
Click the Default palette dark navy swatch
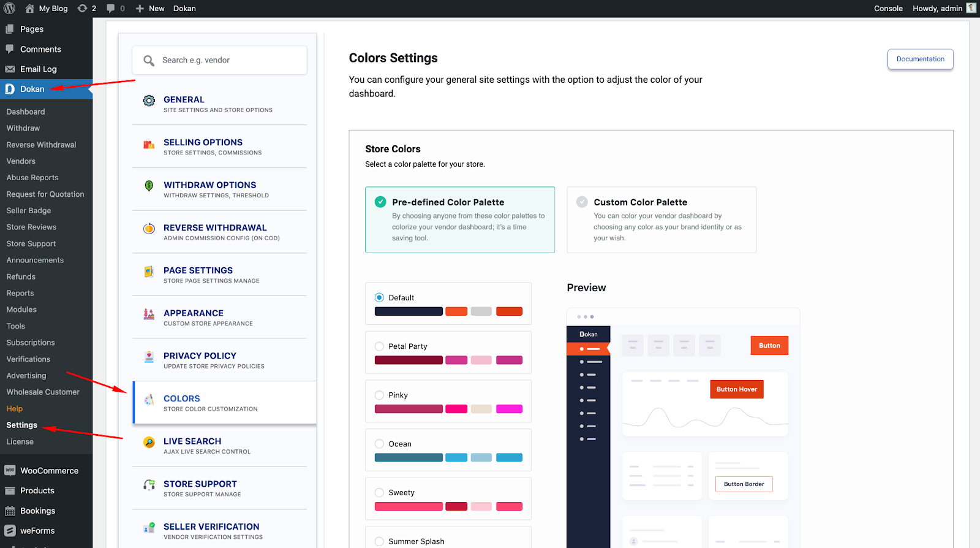click(x=409, y=311)
